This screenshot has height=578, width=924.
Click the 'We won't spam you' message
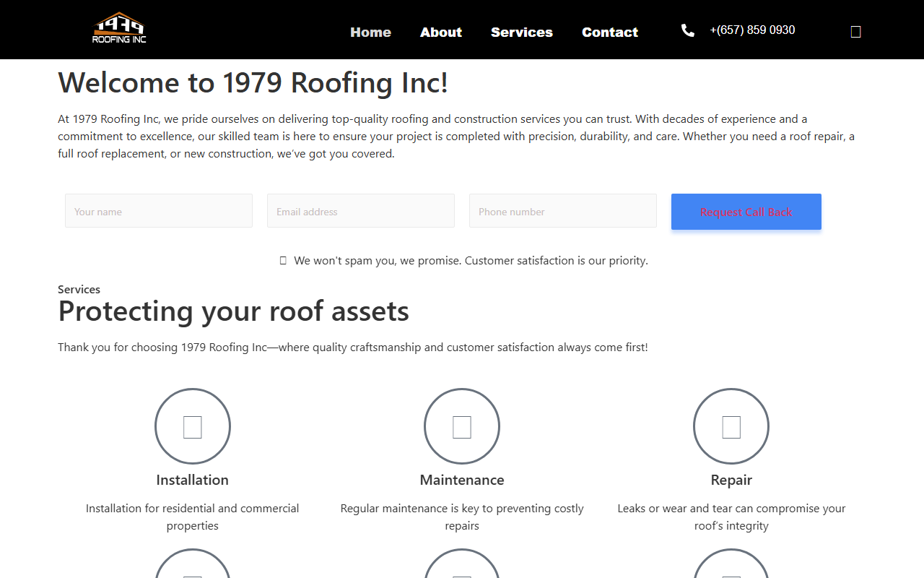pos(471,261)
